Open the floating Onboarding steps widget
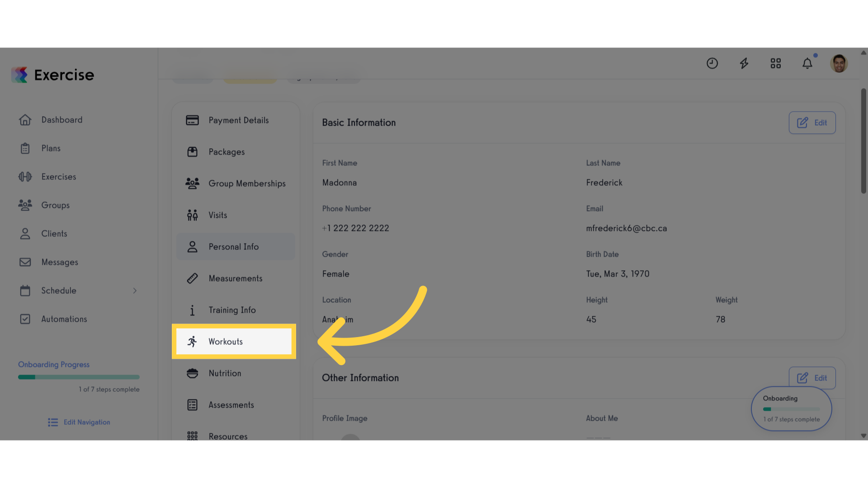The height and width of the screenshot is (488, 868). tap(791, 408)
